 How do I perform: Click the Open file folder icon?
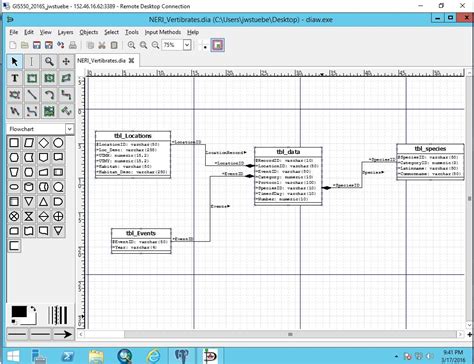(25, 45)
